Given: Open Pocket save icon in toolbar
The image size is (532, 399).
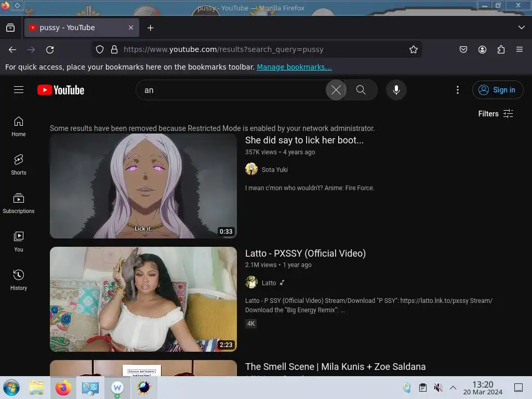Looking at the screenshot, I should 463,49.
